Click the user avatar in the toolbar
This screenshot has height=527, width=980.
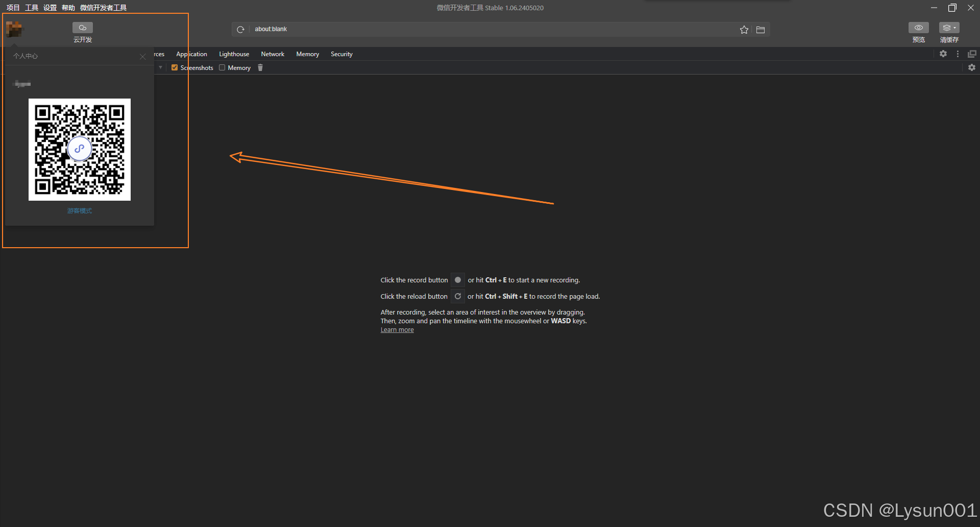pos(14,29)
